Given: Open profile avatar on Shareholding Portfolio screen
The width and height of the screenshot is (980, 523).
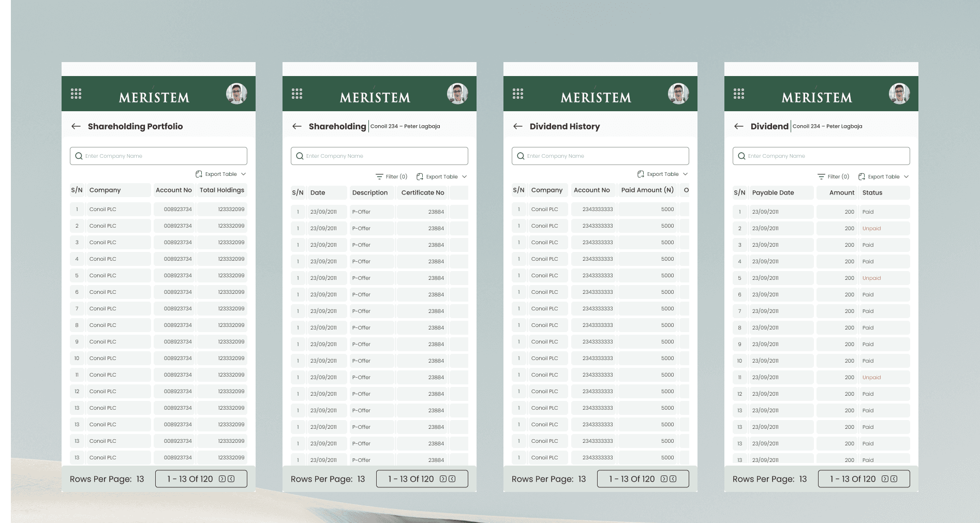Looking at the screenshot, I should click(x=236, y=94).
